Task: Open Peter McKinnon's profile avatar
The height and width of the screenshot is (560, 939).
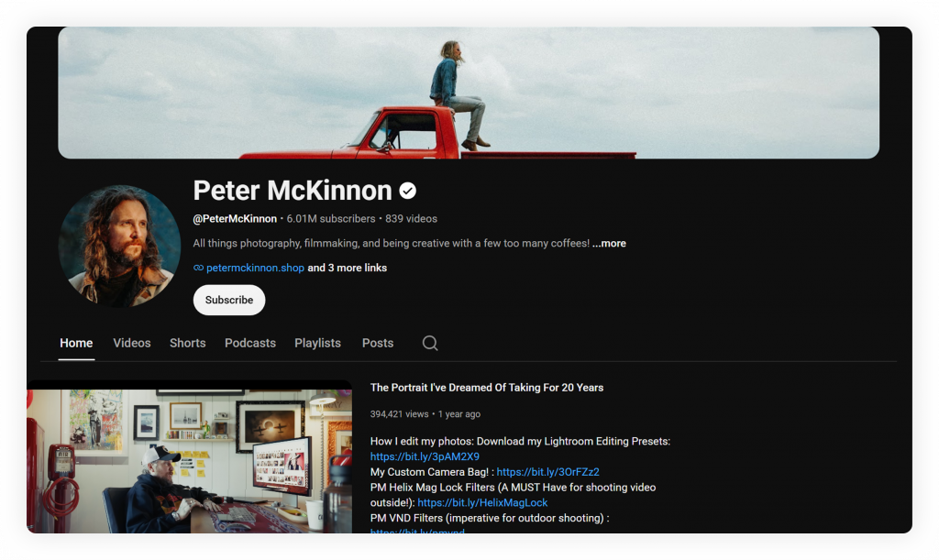Action: (119, 246)
